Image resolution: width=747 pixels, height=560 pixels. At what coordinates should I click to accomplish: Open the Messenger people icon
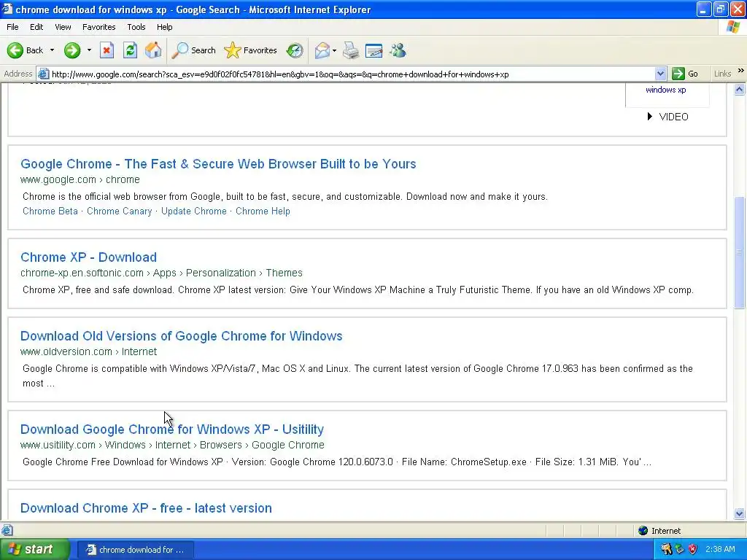[398, 50]
